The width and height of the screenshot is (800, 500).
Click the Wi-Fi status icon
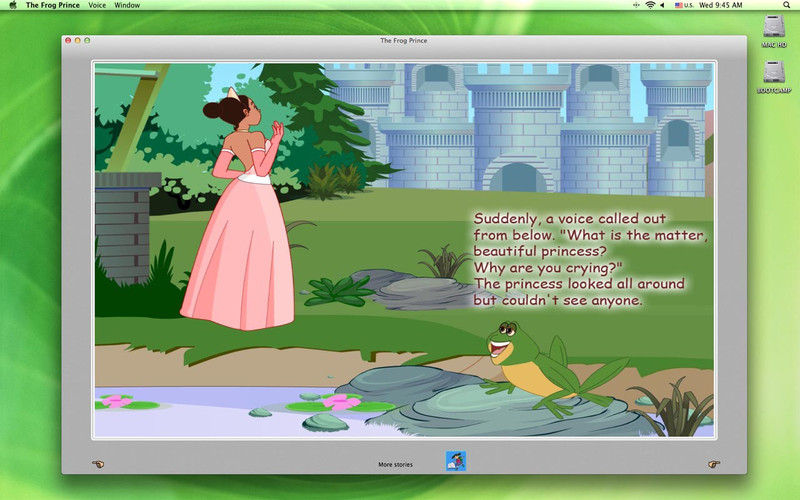649,5
